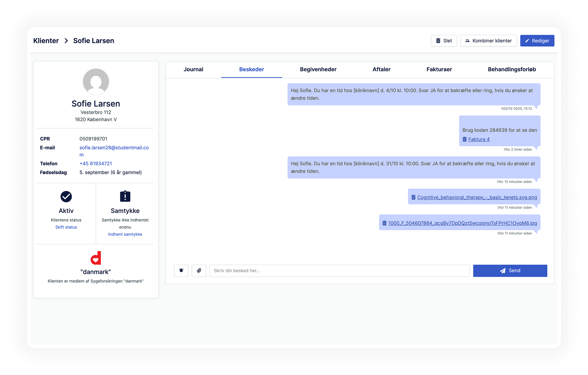Focus the message input field

pyautogui.click(x=339, y=271)
